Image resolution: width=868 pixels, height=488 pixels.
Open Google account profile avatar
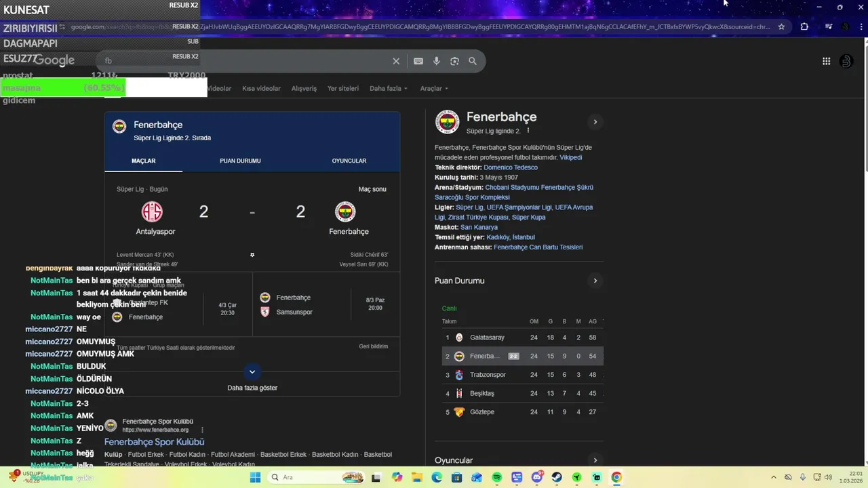coord(846,61)
